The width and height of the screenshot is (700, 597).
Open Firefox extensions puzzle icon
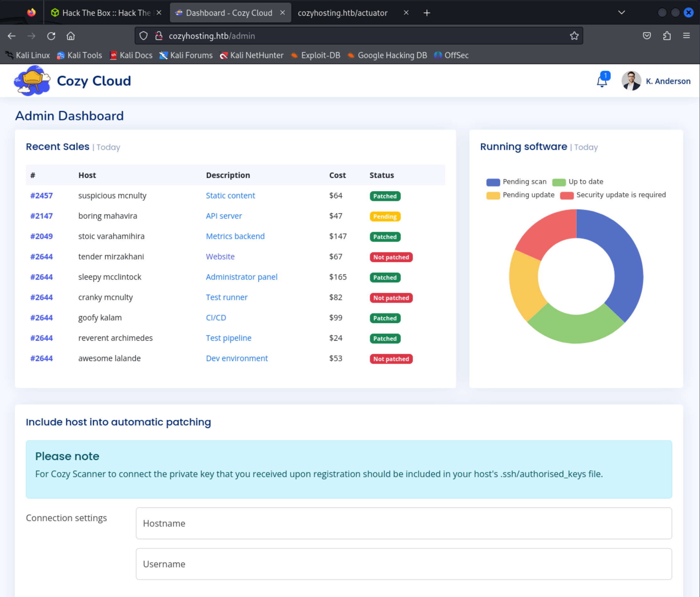pos(666,36)
